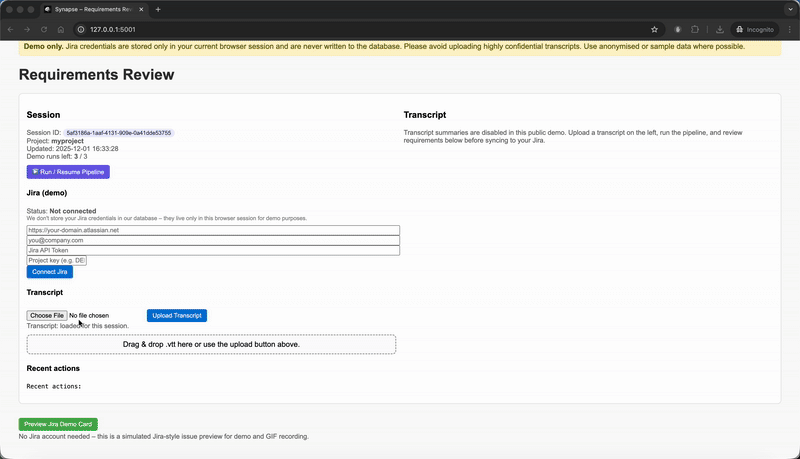Click the Project key input field

[x=57, y=260]
